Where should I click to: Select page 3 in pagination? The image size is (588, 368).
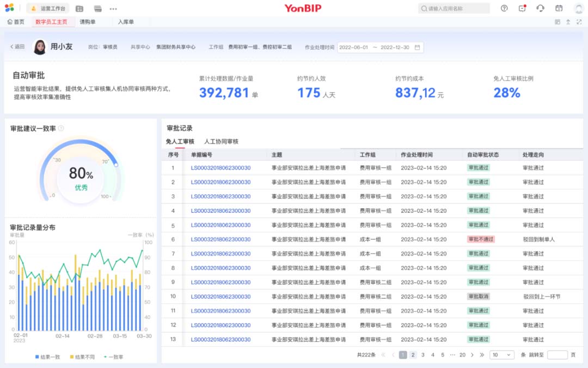[x=423, y=355]
